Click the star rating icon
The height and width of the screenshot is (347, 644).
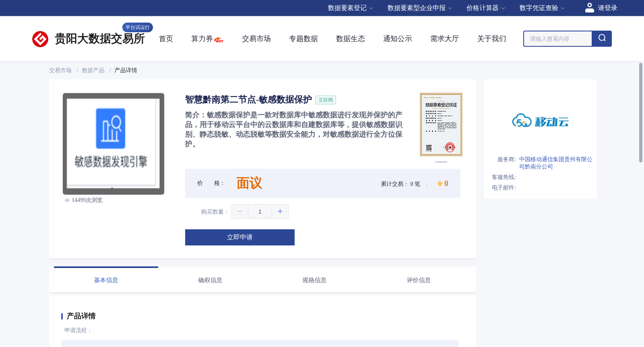(440, 184)
